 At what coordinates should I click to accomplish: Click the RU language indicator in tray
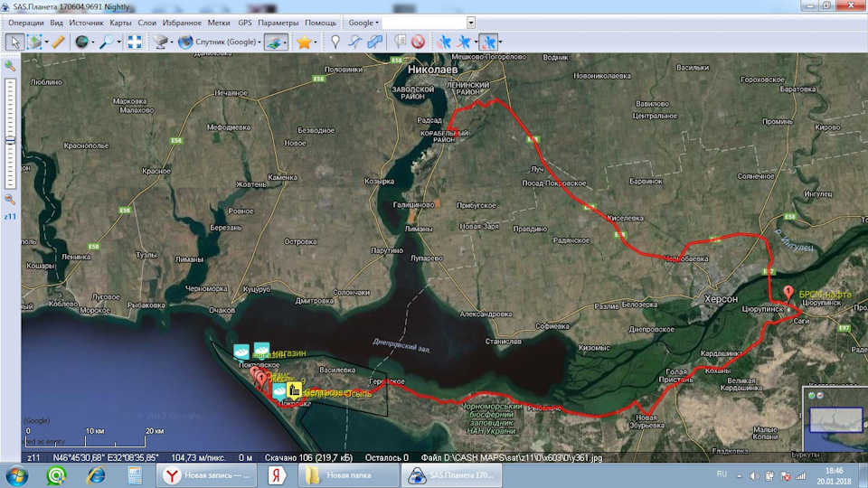pyautogui.click(x=722, y=474)
